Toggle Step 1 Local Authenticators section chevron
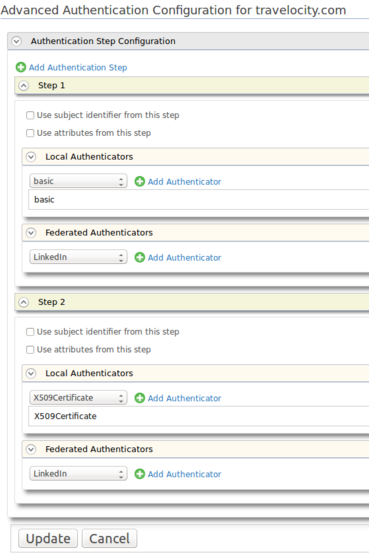Viewport: 369px width, 557px height. click(x=31, y=157)
